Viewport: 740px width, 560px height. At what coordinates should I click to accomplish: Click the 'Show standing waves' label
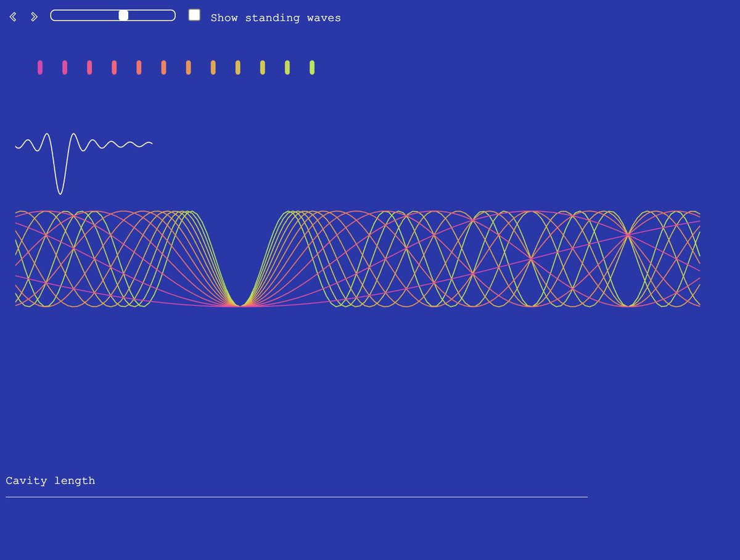point(276,18)
